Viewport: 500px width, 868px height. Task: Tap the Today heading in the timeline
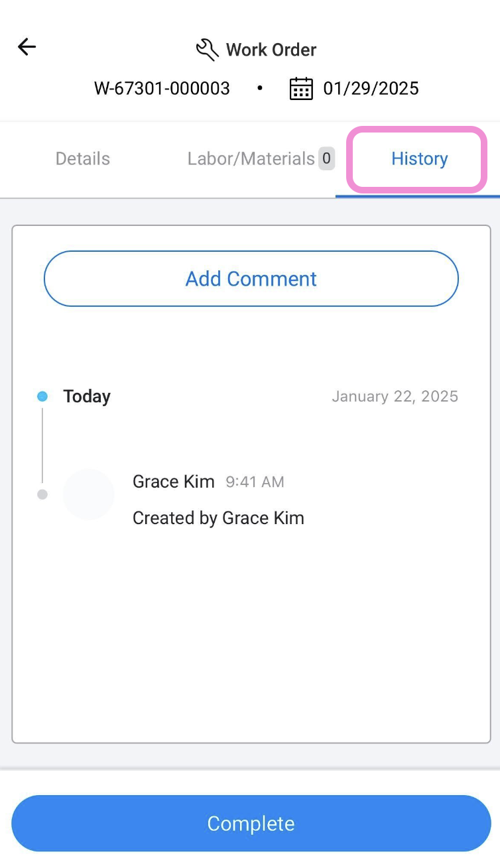(x=87, y=396)
